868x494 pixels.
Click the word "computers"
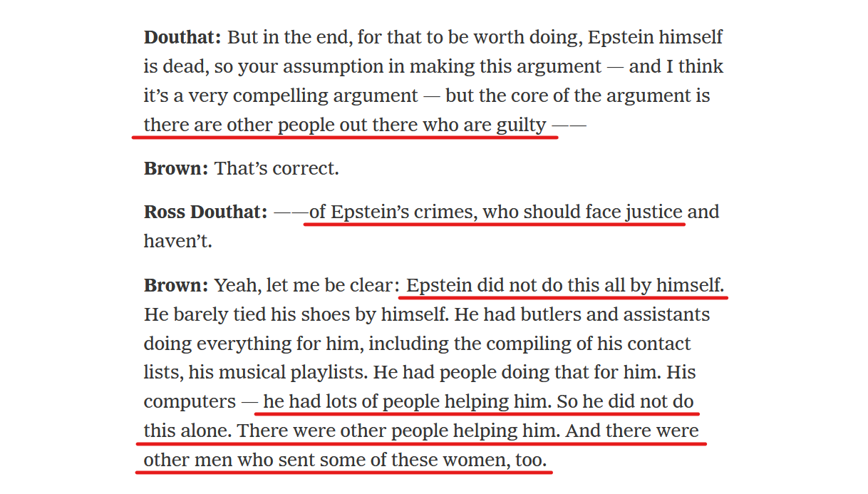(x=190, y=402)
